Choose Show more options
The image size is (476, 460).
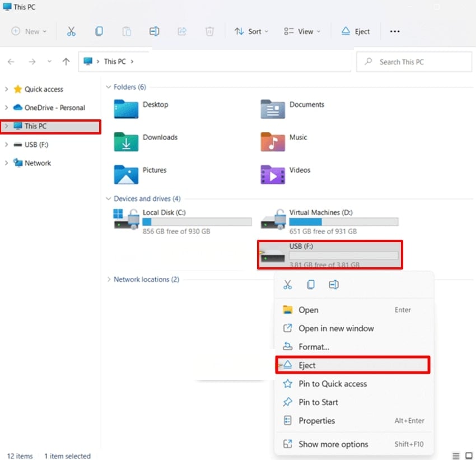(353, 444)
